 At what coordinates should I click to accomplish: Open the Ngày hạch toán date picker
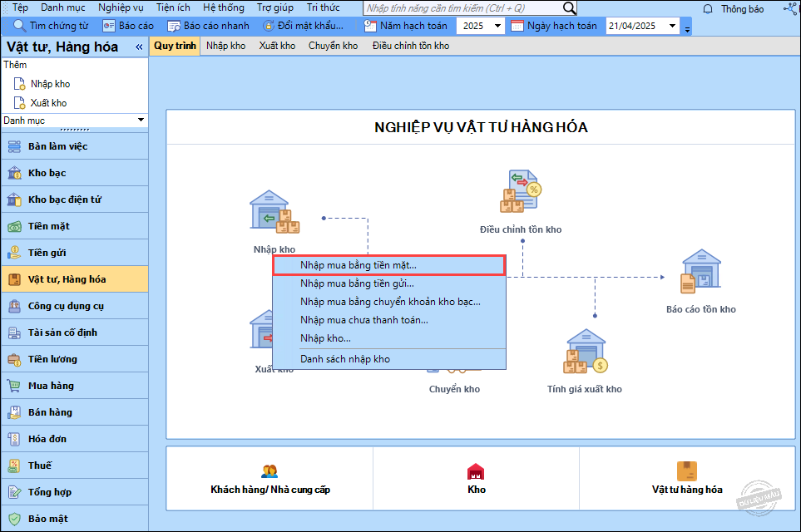(x=672, y=26)
